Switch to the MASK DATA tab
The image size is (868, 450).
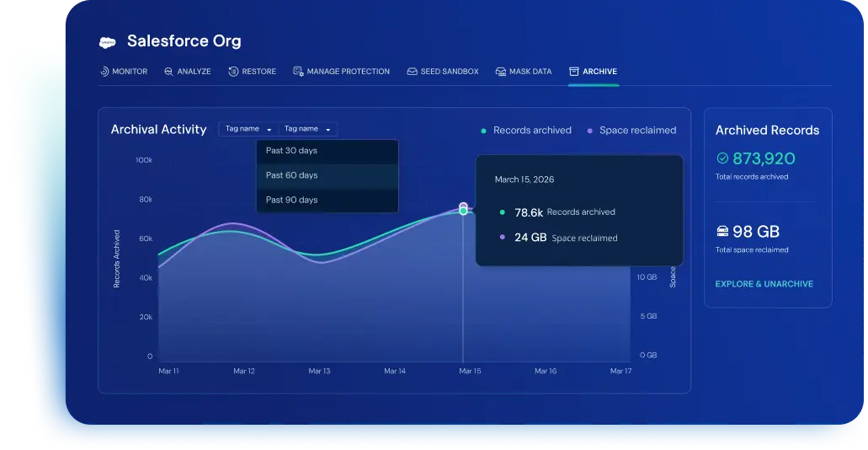pos(524,72)
